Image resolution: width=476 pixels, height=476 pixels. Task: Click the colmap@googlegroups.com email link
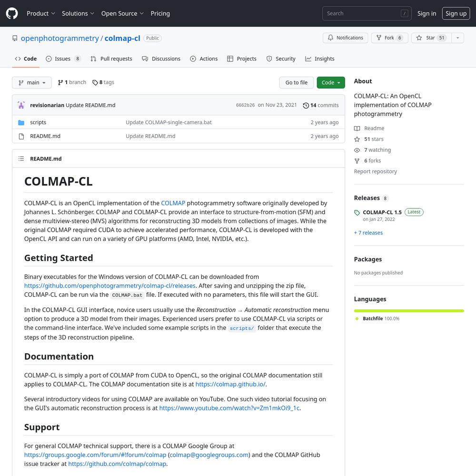pyautogui.click(x=209, y=455)
